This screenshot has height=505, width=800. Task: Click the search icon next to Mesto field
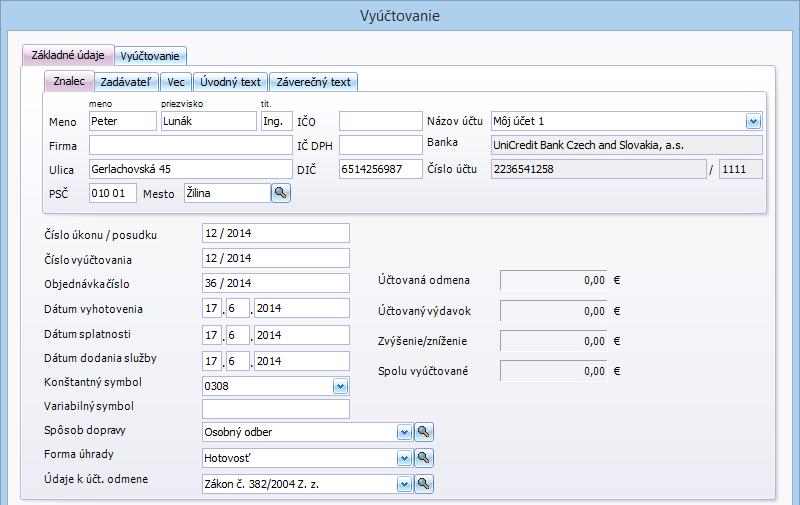[x=281, y=193]
